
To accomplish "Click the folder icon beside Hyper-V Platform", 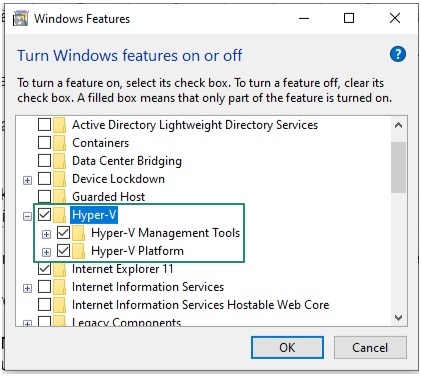I will click(79, 251).
